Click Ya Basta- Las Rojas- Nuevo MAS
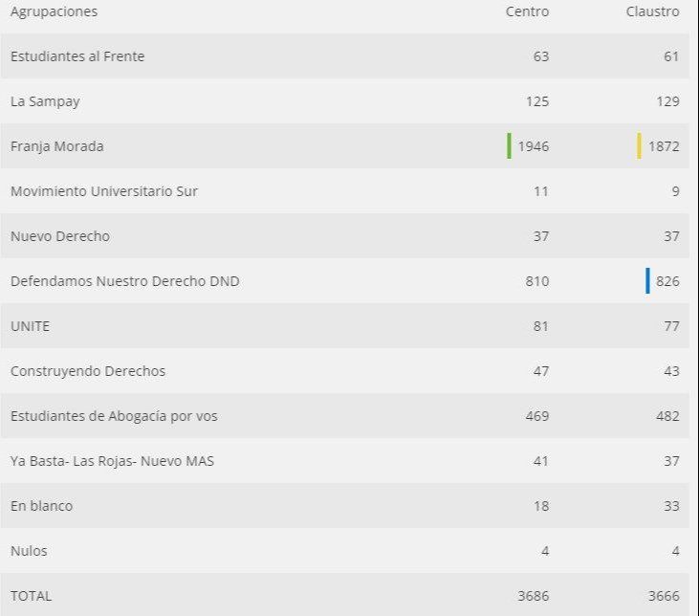Screen dimensions: 699x616 coord(112,461)
